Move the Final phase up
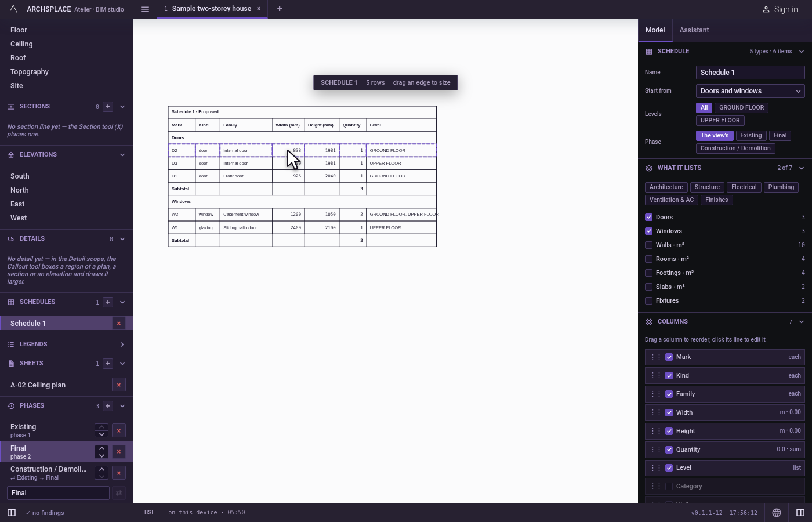Image resolution: width=812 pixels, height=522 pixels. click(101, 448)
